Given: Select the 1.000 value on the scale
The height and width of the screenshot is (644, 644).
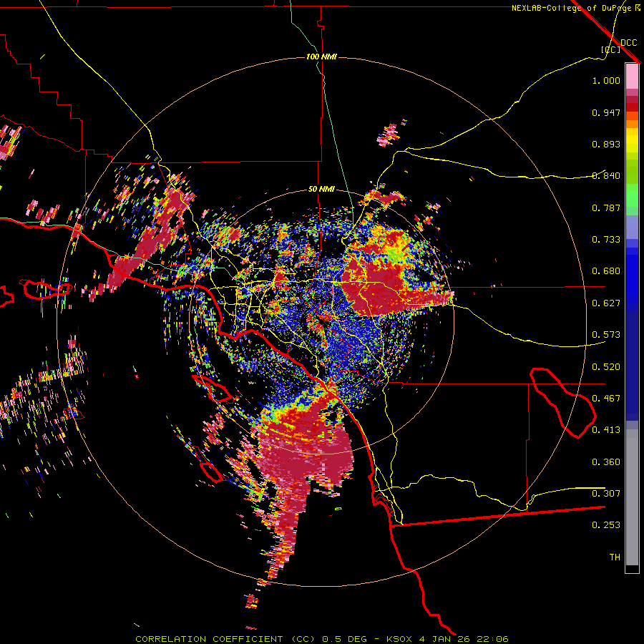Looking at the screenshot, I should pyautogui.click(x=606, y=80).
